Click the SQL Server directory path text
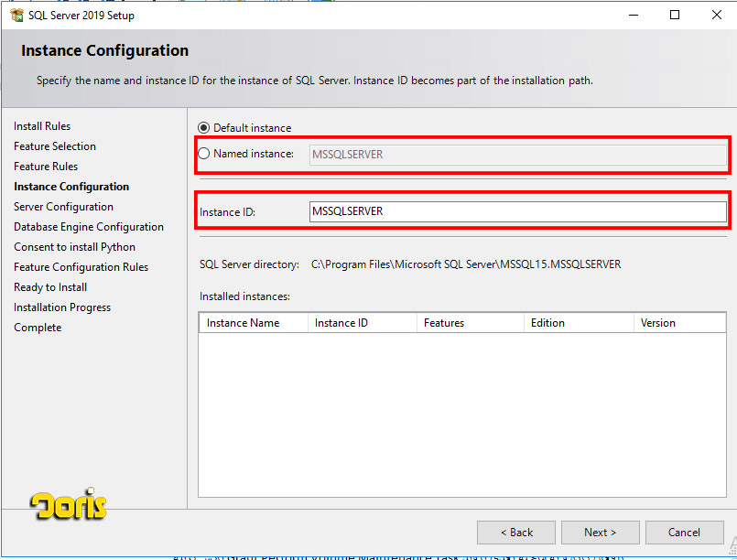737x560 pixels. [466, 264]
